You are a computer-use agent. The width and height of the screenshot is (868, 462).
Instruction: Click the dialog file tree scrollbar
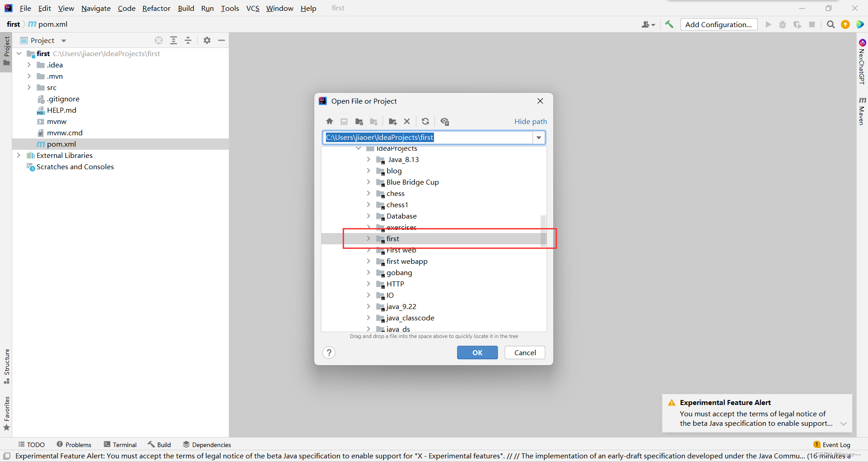coord(543,231)
